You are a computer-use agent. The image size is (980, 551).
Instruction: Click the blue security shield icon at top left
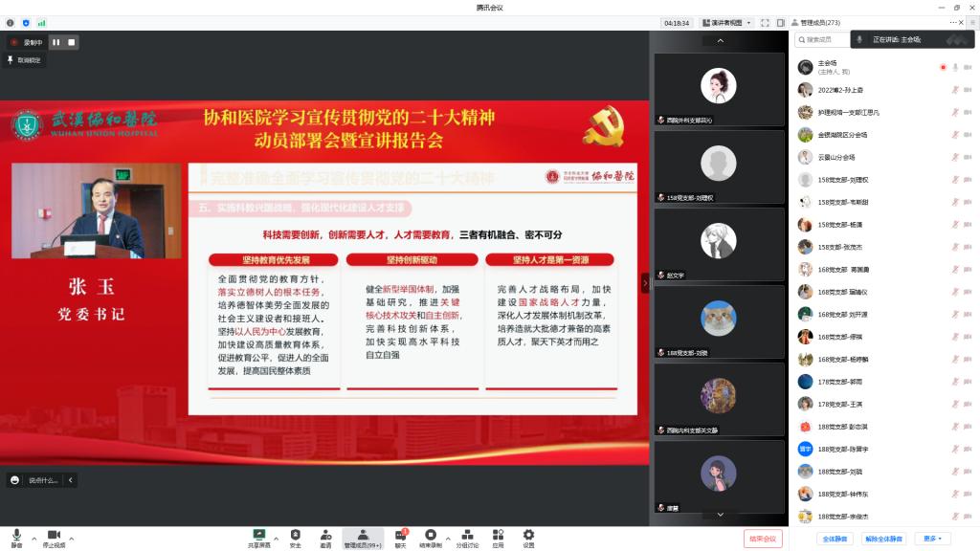click(26, 23)
